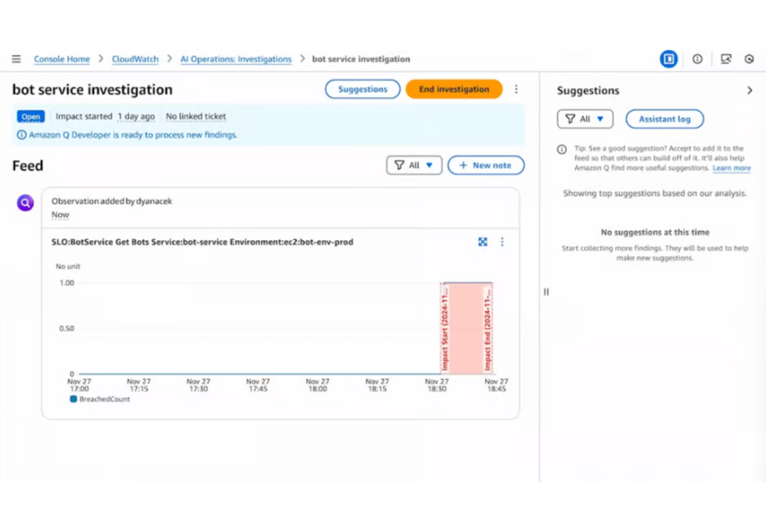Collapse the Suggestions panel with the chevron
The image size is (766, 532).
pyautogui.click(x=750, y=91)
